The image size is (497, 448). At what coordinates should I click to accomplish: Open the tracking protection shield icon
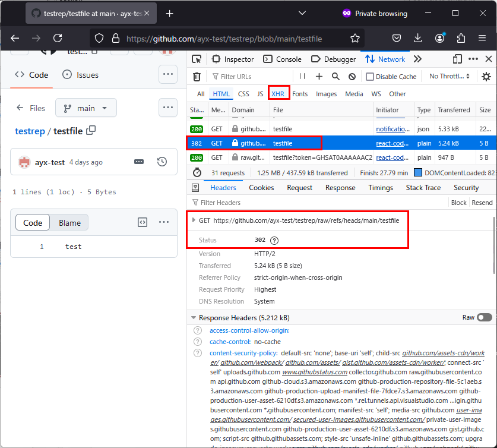pos(99,39)
